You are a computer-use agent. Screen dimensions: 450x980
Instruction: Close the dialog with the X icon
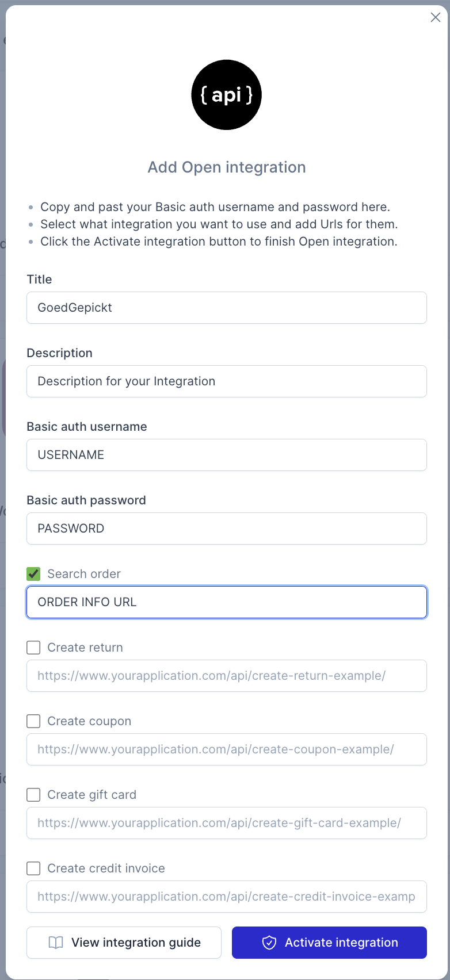tap(436, 17)
